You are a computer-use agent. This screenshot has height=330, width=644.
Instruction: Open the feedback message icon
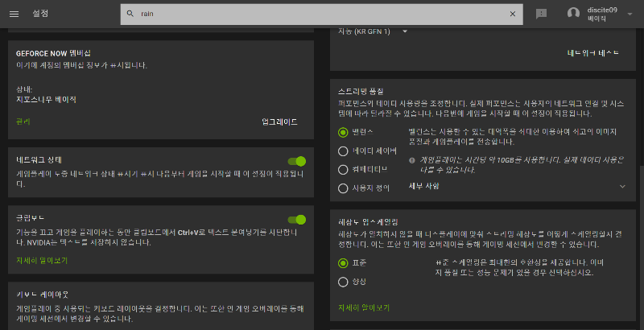[x=541, y=14]
